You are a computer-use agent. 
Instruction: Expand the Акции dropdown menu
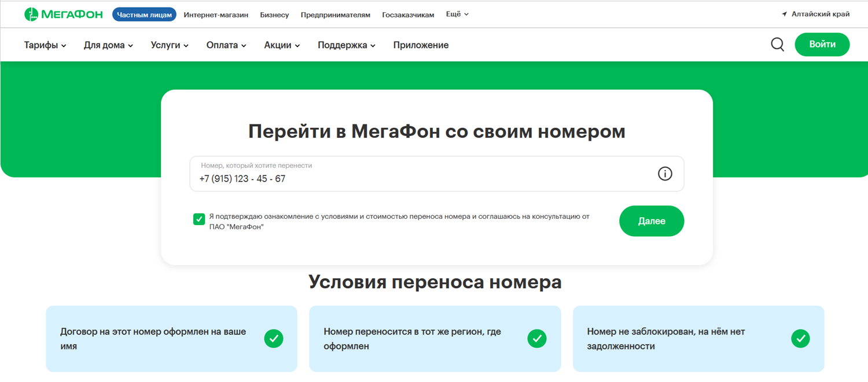282,45
